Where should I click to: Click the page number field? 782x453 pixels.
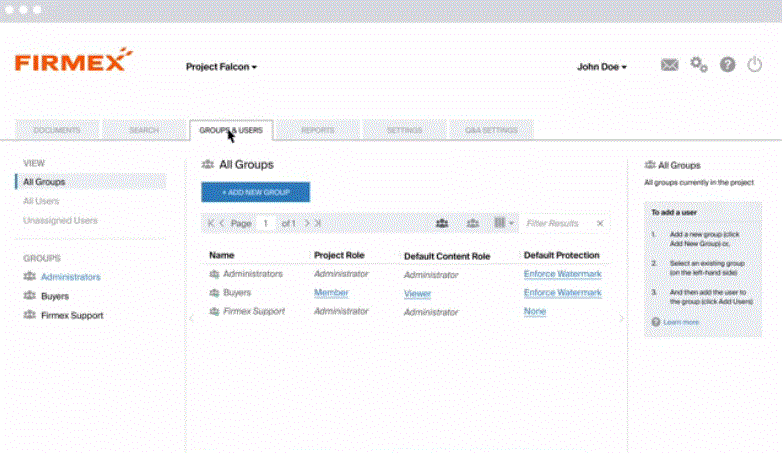266,224
